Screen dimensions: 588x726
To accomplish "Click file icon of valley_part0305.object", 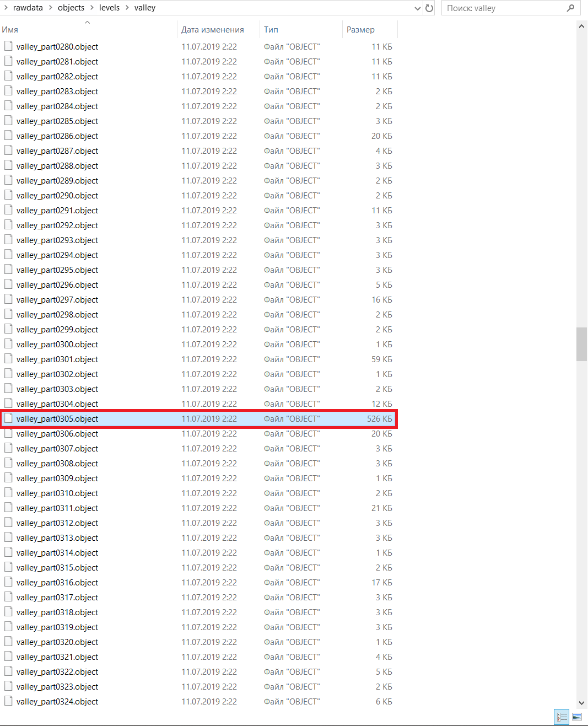I will pos(8,418).
